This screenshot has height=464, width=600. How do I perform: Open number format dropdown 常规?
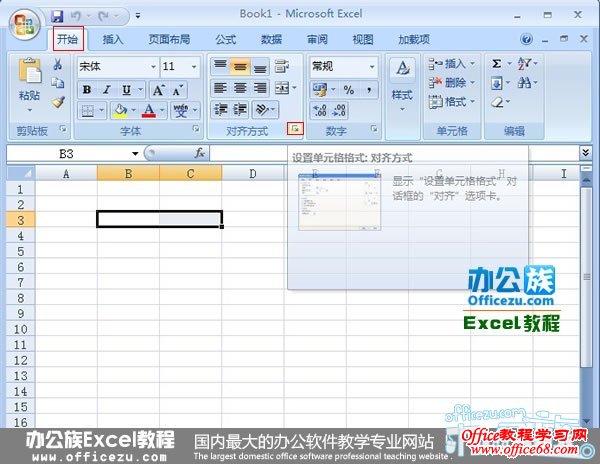pos(372,67)
